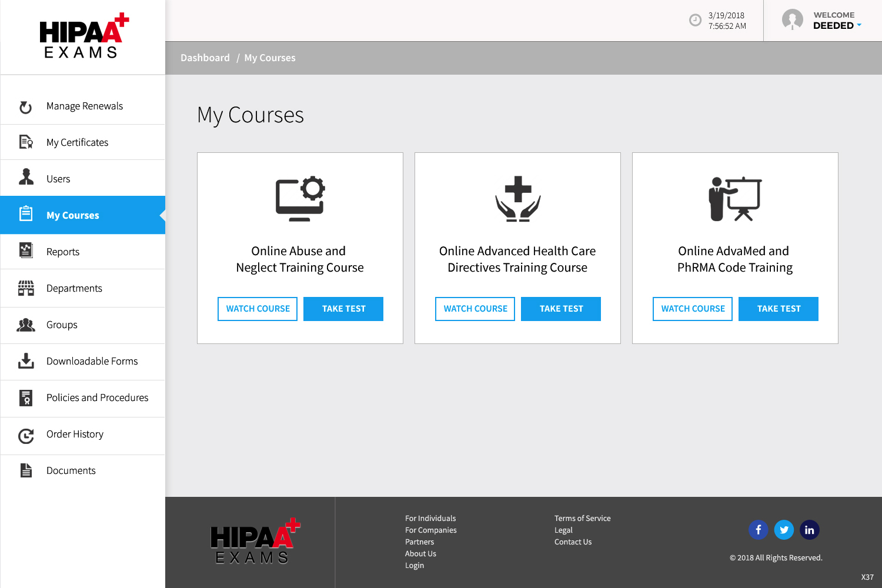
Task: Open the Legal footer link
Action: [x=563, y=530]
